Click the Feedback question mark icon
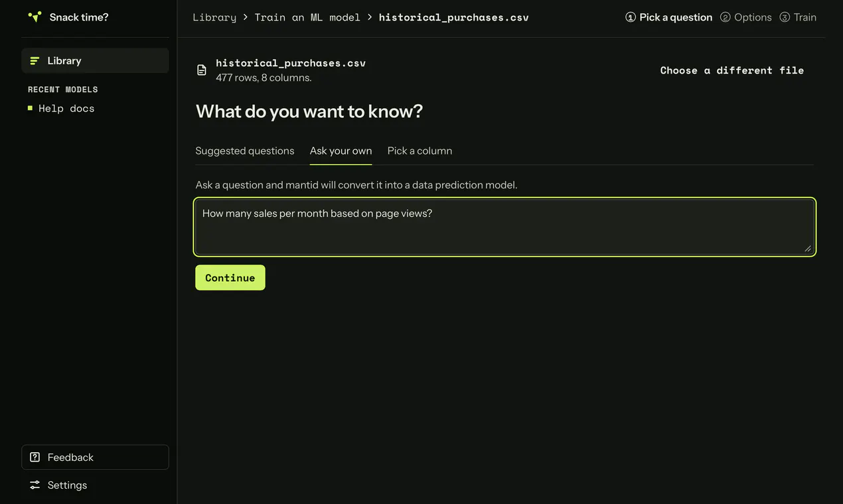This screenshot has height=504, width=843. tap(35, 457)
